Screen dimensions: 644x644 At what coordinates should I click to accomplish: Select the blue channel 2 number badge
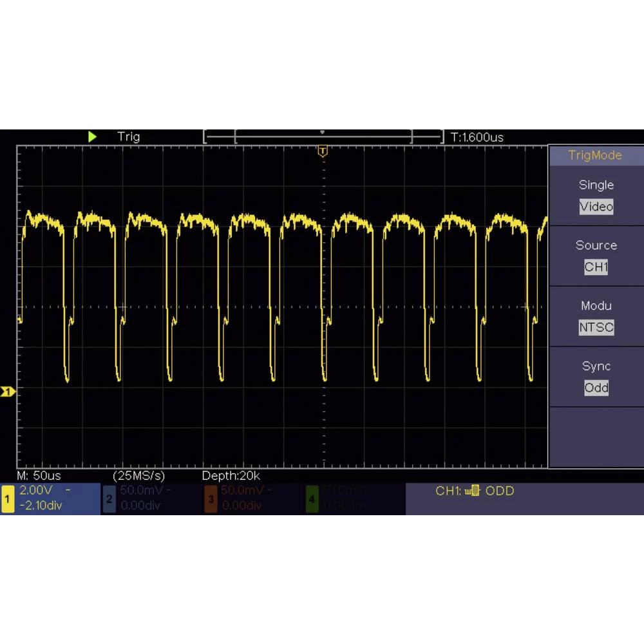pos(109,499)
